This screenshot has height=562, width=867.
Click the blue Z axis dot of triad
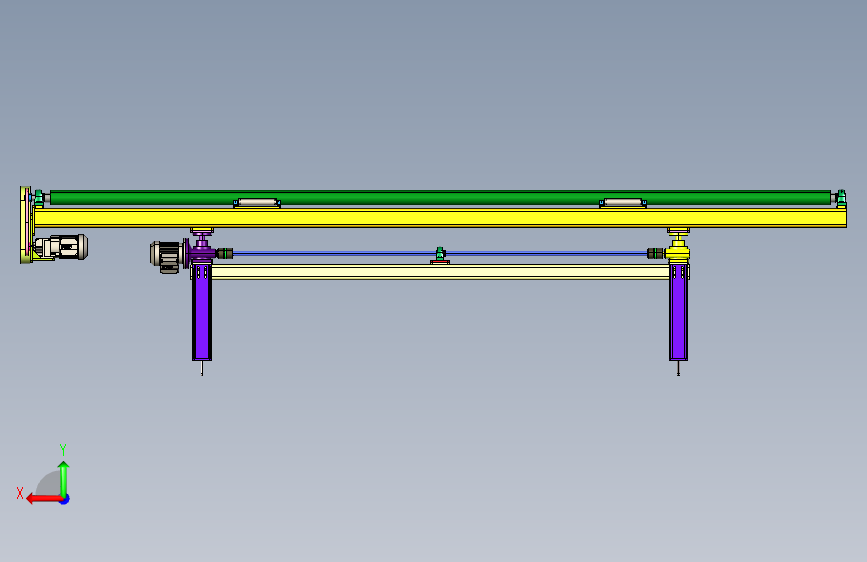click(65, 499)
